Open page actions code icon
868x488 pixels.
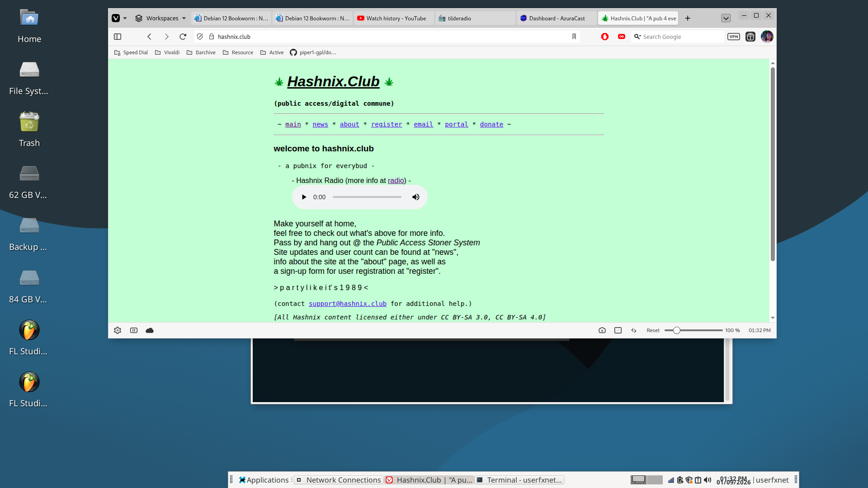[x=634, y=330]
